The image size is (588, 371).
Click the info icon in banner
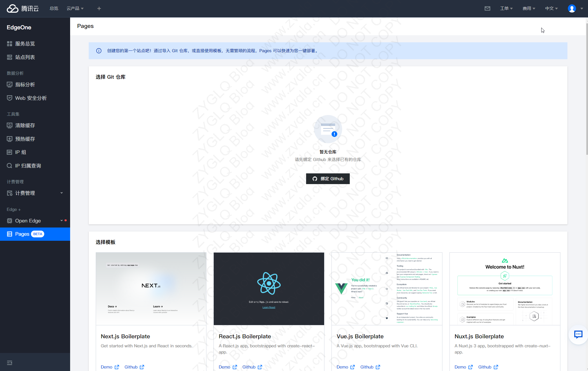(99, 51)
